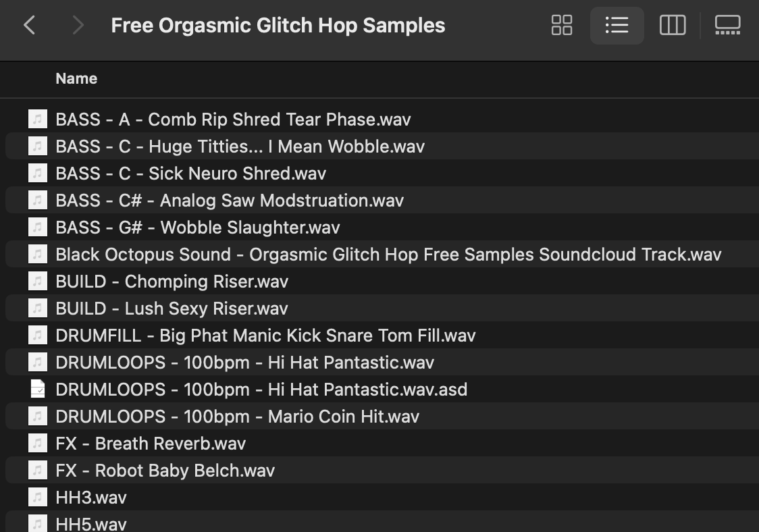Select BASS - C# - Analog Saw Modstruation.wav
This screenshot has width=759, height=532.
230,201
